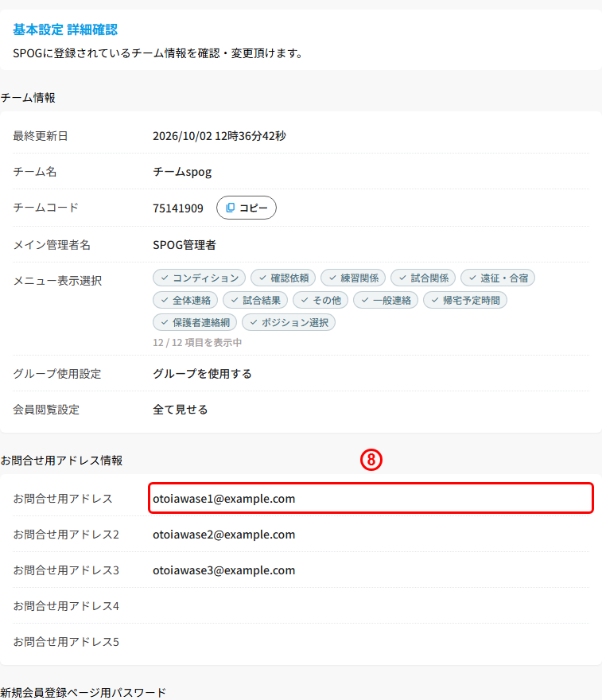Screen dimensions: 602x700
Task: Toggle the 帰宅予定時間 menu chip
Action: (x=465, y=300)
